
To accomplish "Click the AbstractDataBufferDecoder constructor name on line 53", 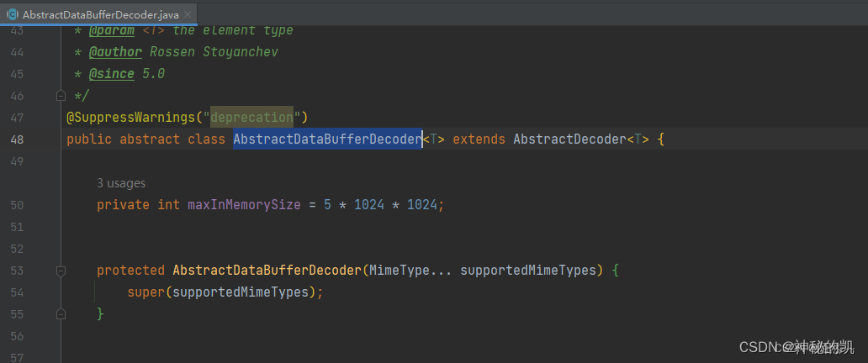I will coord(267,271).
